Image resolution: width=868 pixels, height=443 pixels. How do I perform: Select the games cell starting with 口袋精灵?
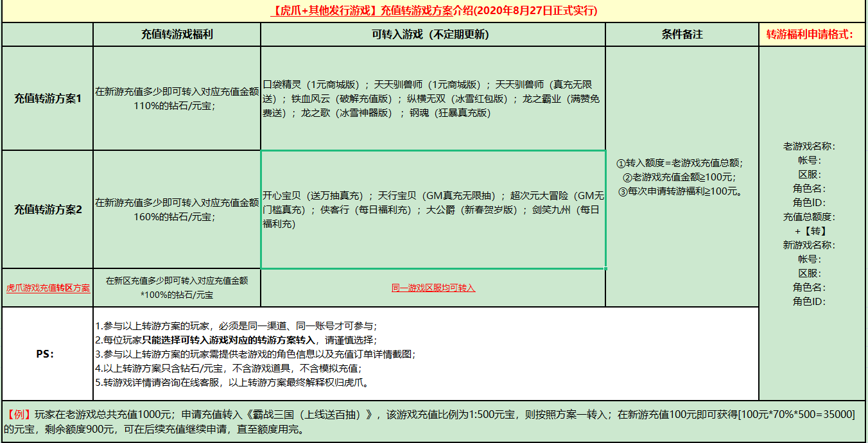coord(433,99)
